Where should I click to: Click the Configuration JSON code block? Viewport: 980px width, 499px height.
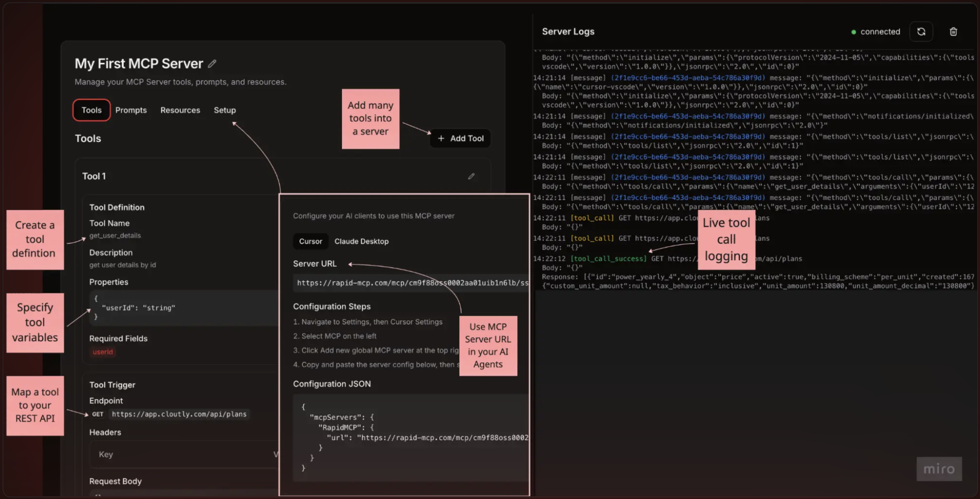click(411, 438)
